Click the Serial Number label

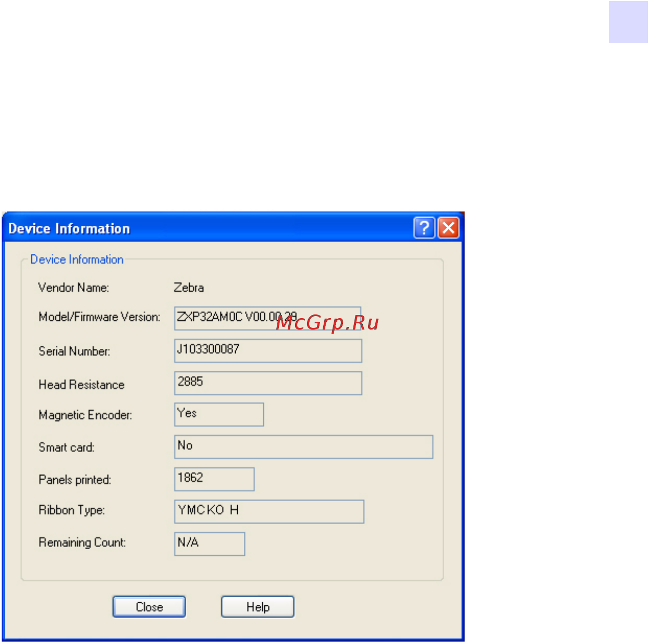[75, 351]
